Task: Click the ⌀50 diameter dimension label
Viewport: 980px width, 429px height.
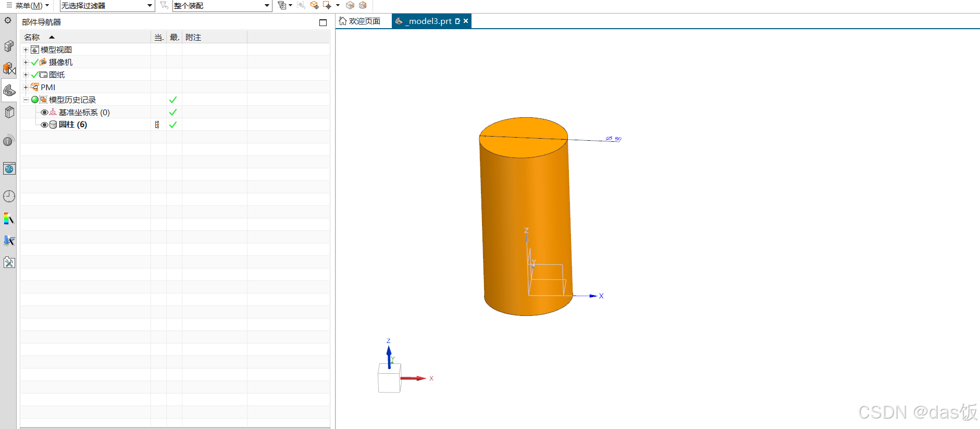Action: pyautogui.click(x=614, y=139)
